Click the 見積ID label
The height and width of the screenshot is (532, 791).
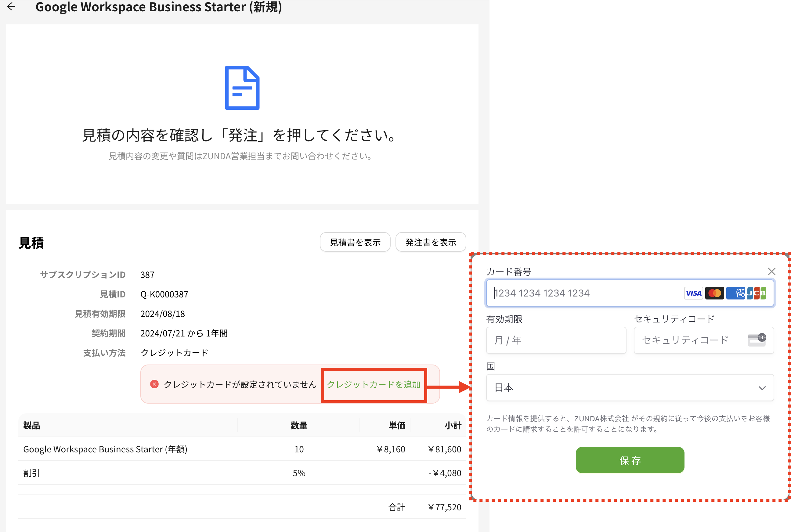pos(113,294)
